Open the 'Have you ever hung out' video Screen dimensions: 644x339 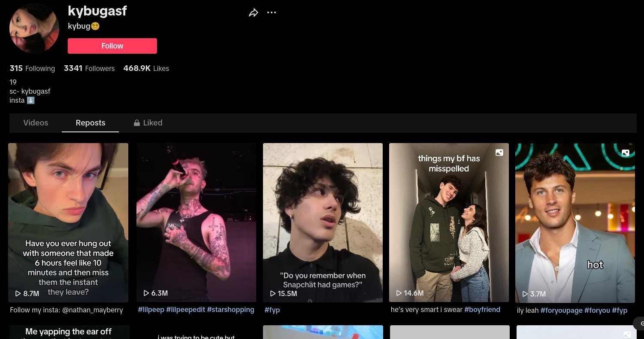[68, 223]
